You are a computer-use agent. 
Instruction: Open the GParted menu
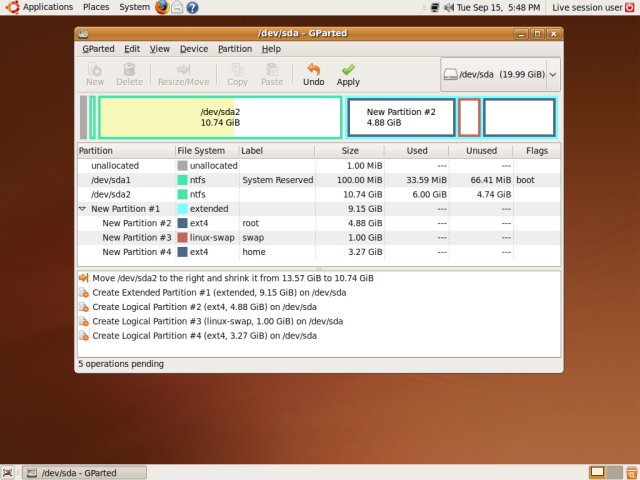pyautogui.click(x=98, y=49)
